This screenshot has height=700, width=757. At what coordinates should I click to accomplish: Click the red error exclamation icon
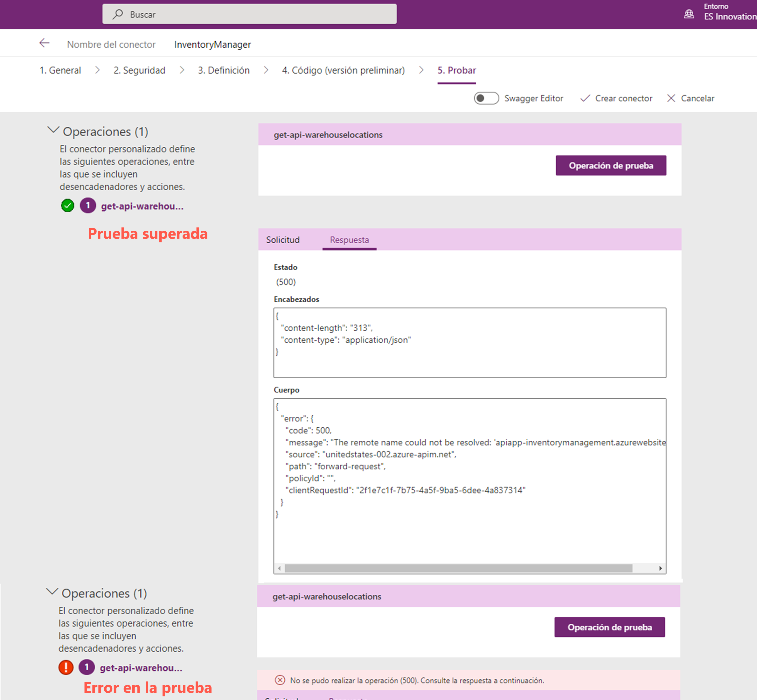click(66, 668)
